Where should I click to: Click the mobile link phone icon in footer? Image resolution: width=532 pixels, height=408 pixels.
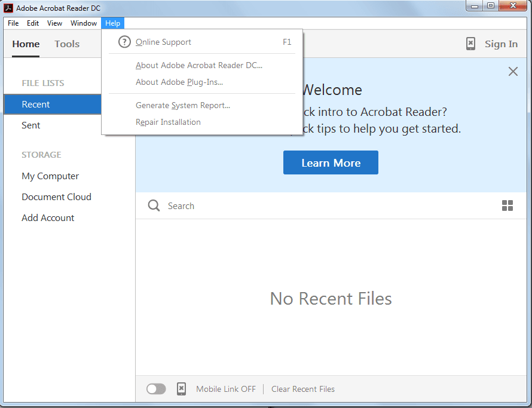[x=182, y=389]
